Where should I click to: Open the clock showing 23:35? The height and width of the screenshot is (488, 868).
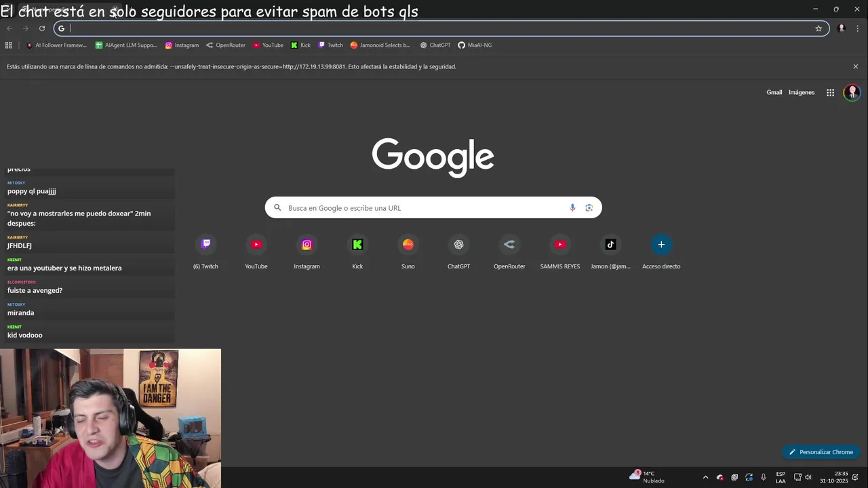pyautogui.click(x=833, y=477)
